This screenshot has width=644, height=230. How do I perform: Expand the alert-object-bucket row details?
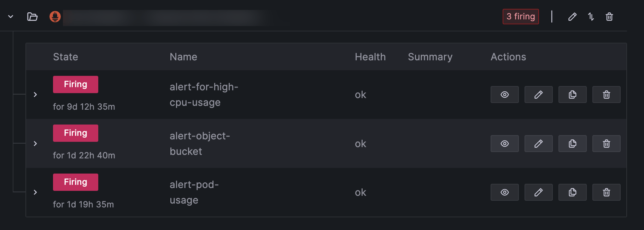pos(35,144)
